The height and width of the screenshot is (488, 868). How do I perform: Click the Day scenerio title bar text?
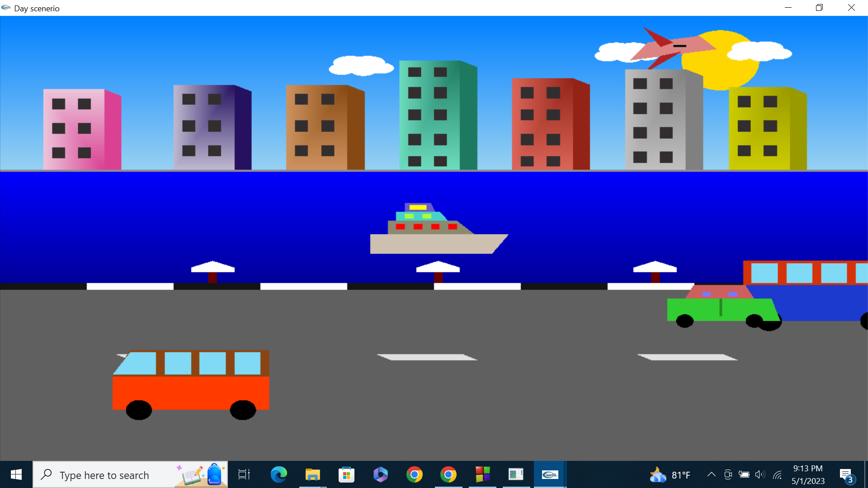(37, 8)
